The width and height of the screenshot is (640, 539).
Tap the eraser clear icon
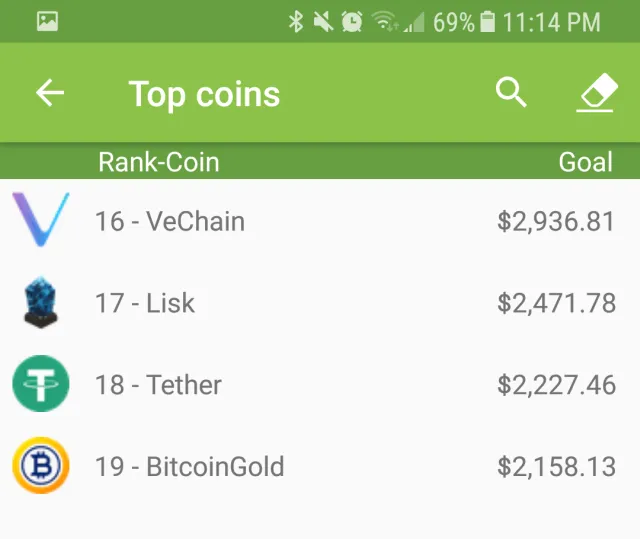coord(596,94)
